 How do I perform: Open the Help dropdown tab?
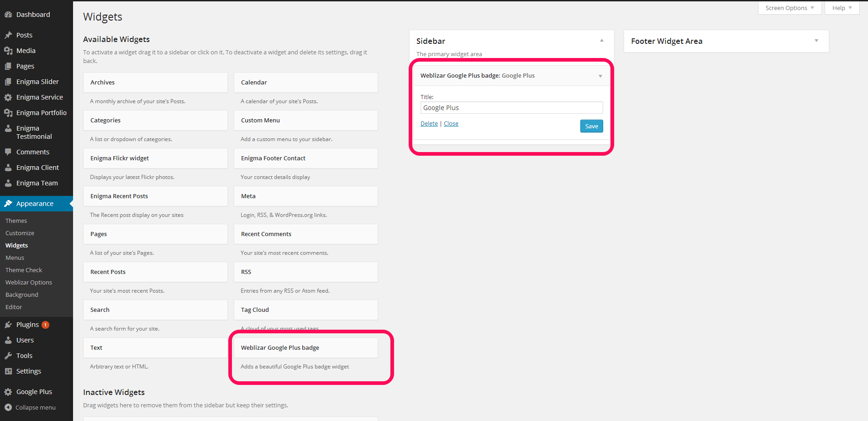[842, 8]
